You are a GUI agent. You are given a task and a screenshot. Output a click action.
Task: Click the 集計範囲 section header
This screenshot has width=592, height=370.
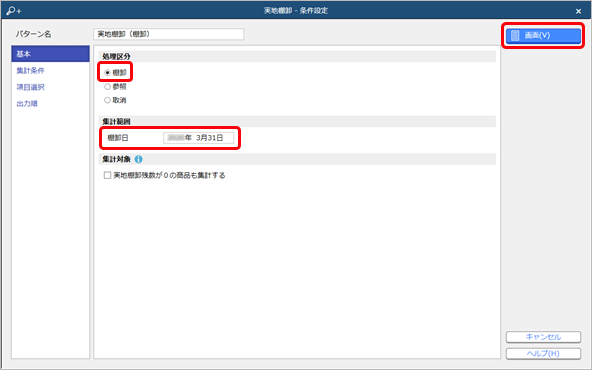[x=297, y=121]
